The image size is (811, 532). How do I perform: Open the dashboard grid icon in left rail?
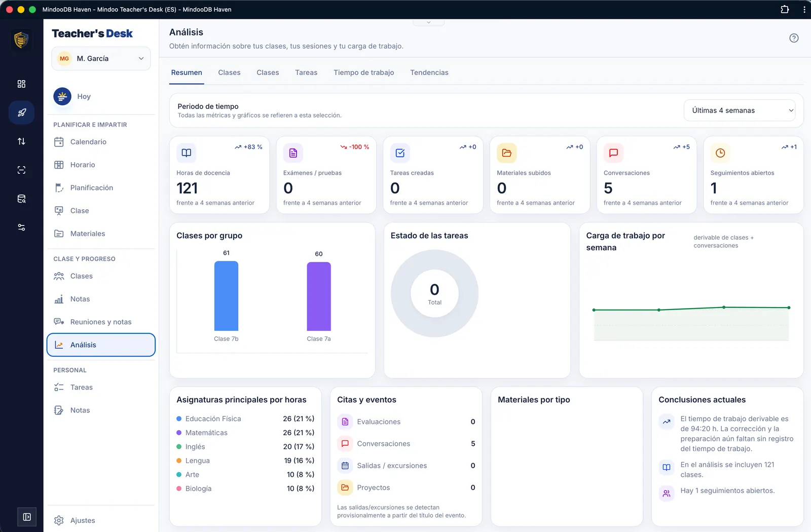(x=21, y=84)
